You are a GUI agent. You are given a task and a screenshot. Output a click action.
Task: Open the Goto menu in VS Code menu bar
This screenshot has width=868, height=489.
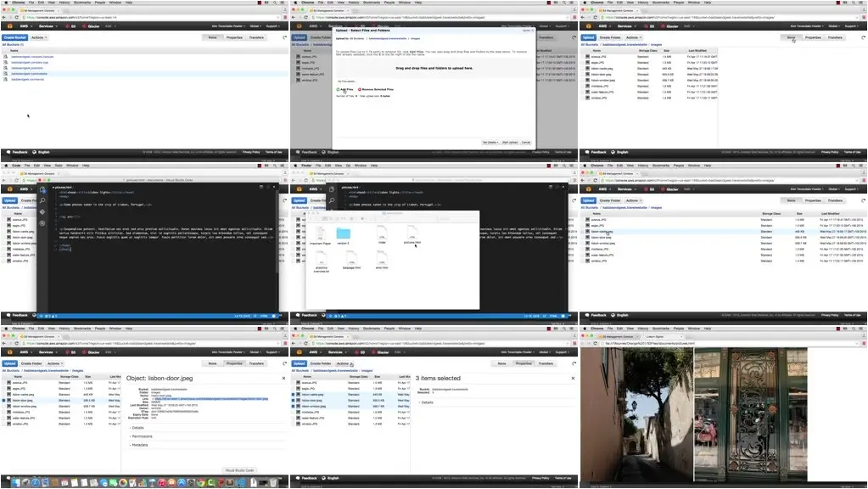click(59, 165)
